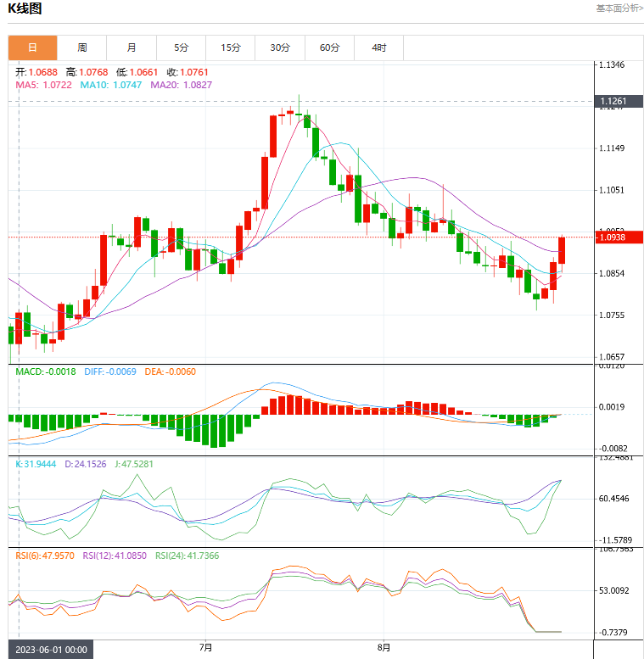This screenshot has height=659, width=644.
Task: Click the 低: 1.0661 low price value
Action: [x=137, y=72]
